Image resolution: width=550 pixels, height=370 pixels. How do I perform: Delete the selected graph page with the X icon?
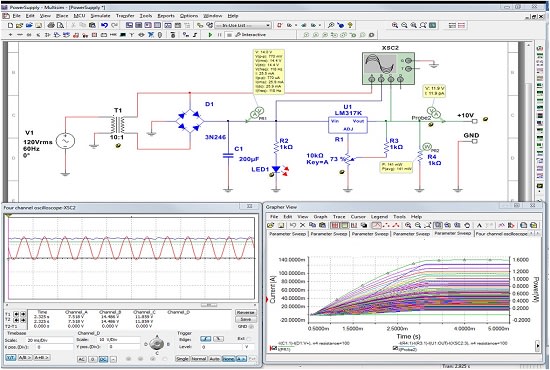[x=302, y=225]
